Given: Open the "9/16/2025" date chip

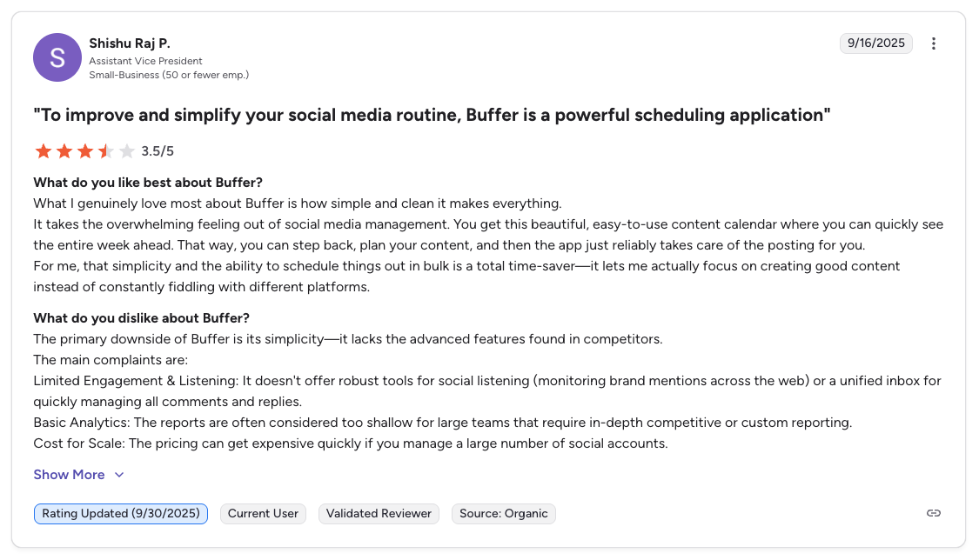Looking at the screenshot, I should pyautogui.click(x=876, y=43).
